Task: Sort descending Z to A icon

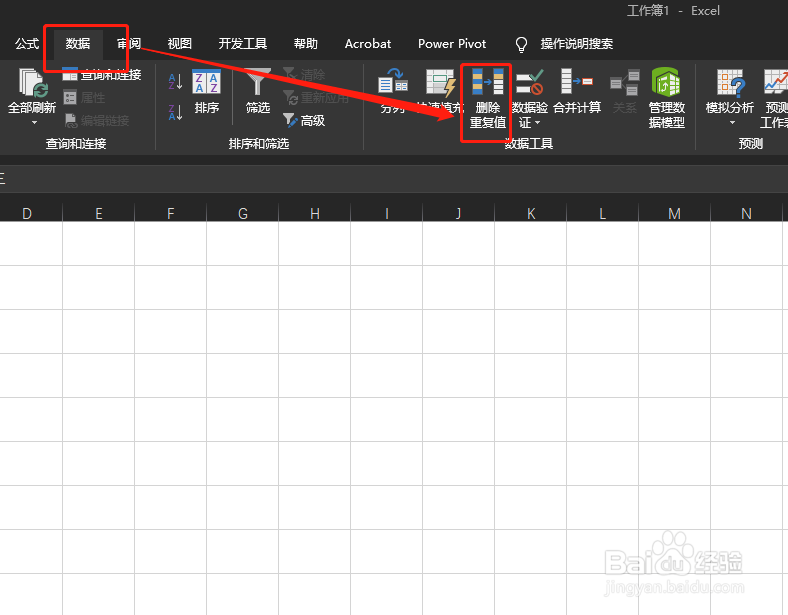Action: click(x=175, y=112)
